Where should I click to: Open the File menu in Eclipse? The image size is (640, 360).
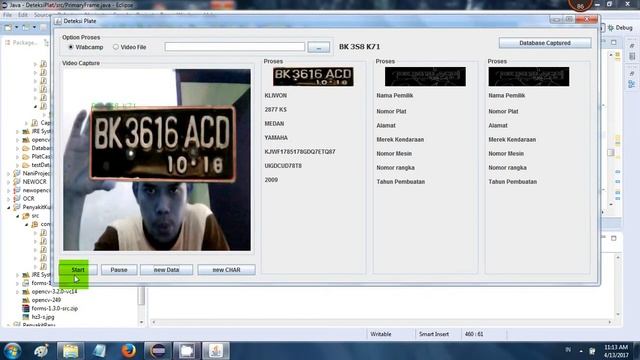[x=7, y=15]
